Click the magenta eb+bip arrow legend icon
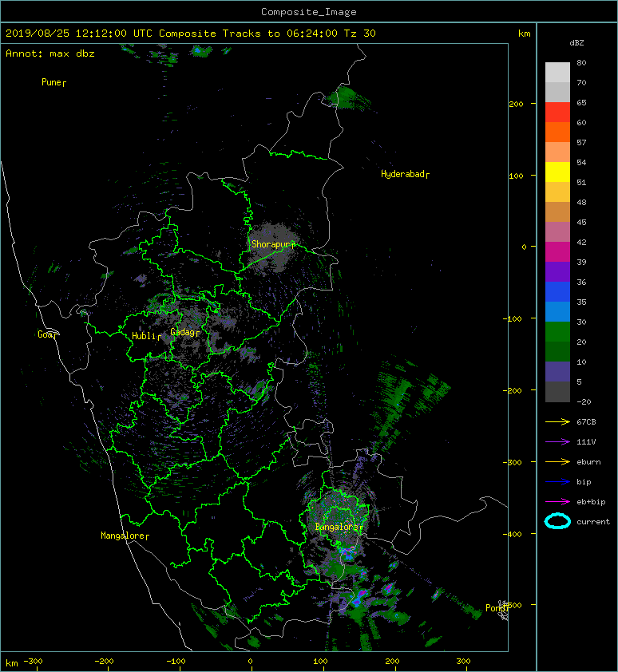The width and height of the screenshot is (618, 672). point(557,501)
